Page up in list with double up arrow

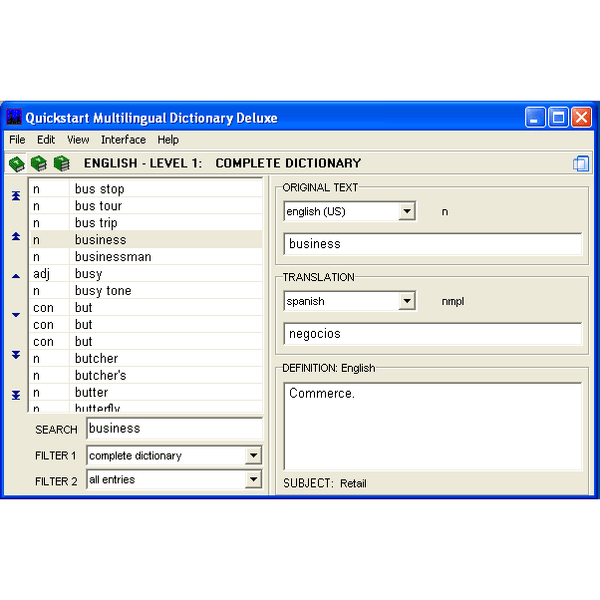(x=16, y=236)
